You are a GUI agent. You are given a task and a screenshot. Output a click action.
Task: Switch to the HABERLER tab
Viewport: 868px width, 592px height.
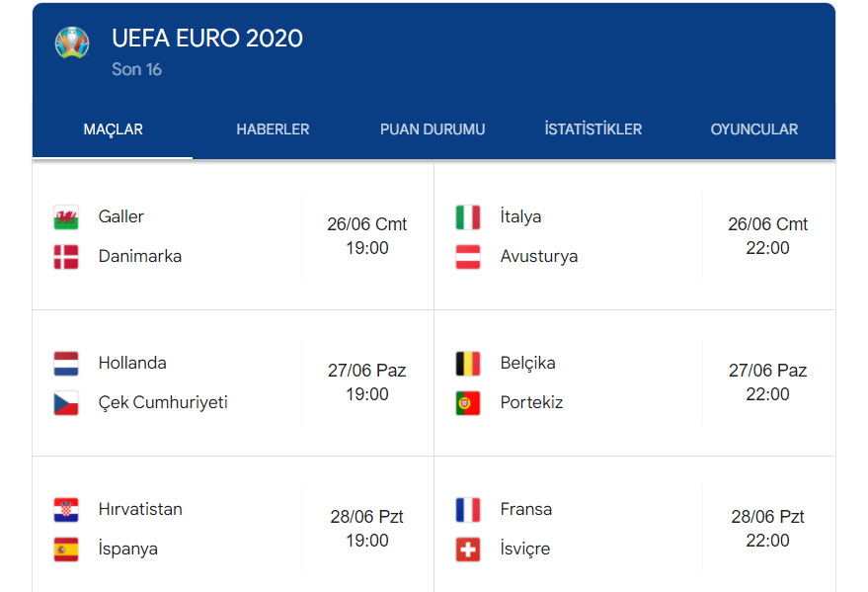tap(273, 129)
